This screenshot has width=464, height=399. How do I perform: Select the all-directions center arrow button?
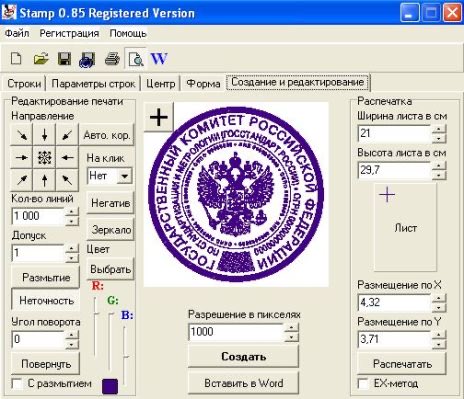pyautogui.click(x=44, y=157)
